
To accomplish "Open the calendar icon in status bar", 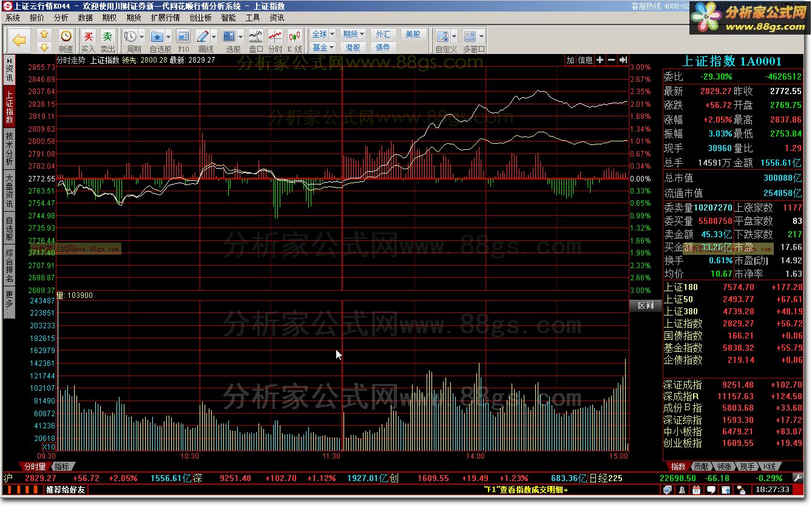I will 697,490.
